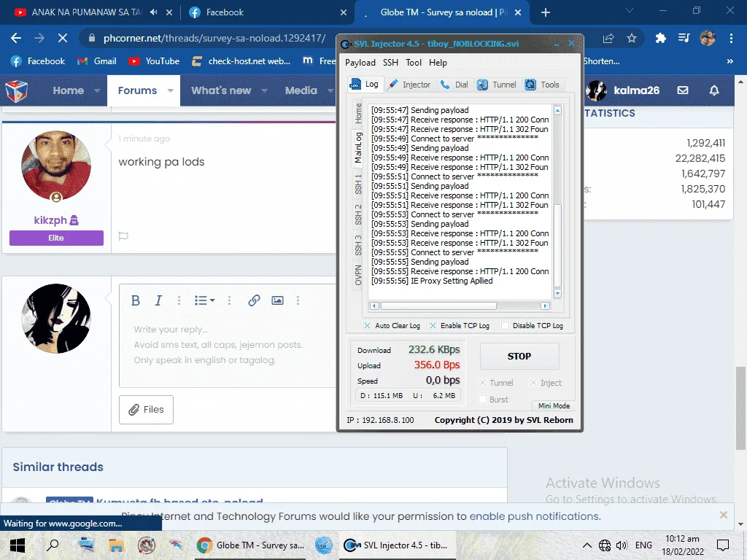Open list formatting dropdown in editor
Screen dimensions: 747x560
(x=205, y=300)
